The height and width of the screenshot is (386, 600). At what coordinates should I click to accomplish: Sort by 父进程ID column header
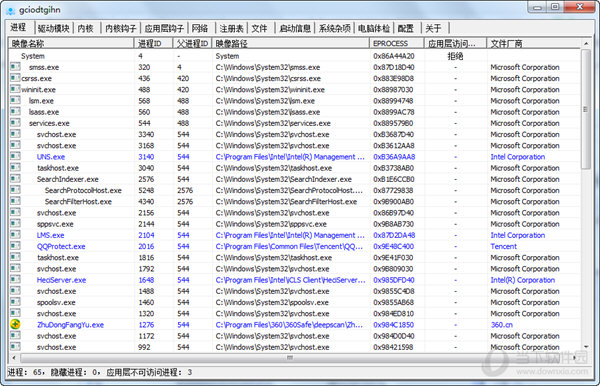coord(192,43)
